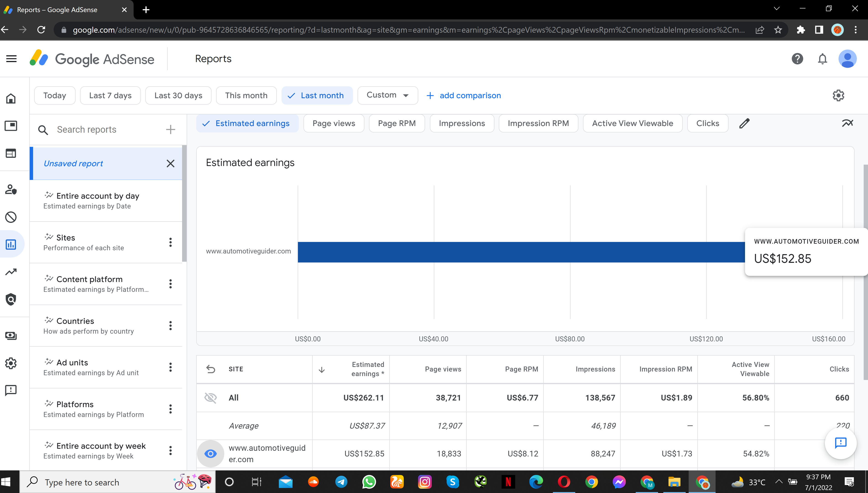Open more options for Countries report

170,325
